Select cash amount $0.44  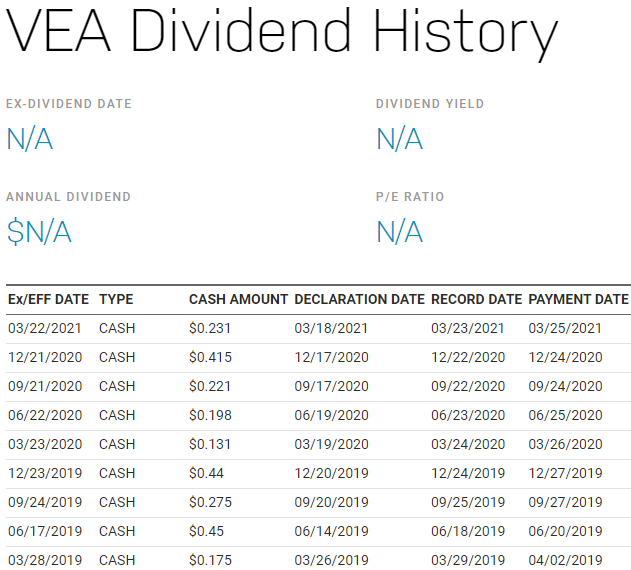click(206, 473)
